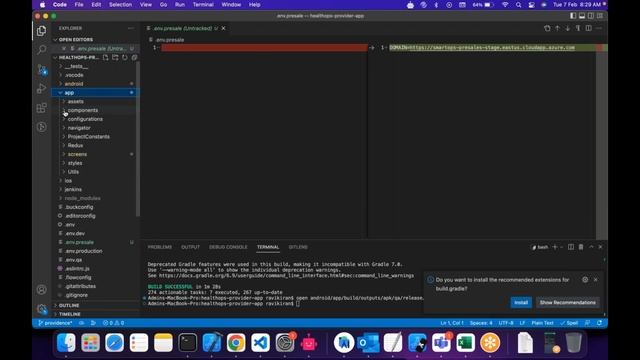The width and height of the screenshot is (640, 360).
Task: Toggle secondary sidebar in title bar
Action: pos(591,16)
